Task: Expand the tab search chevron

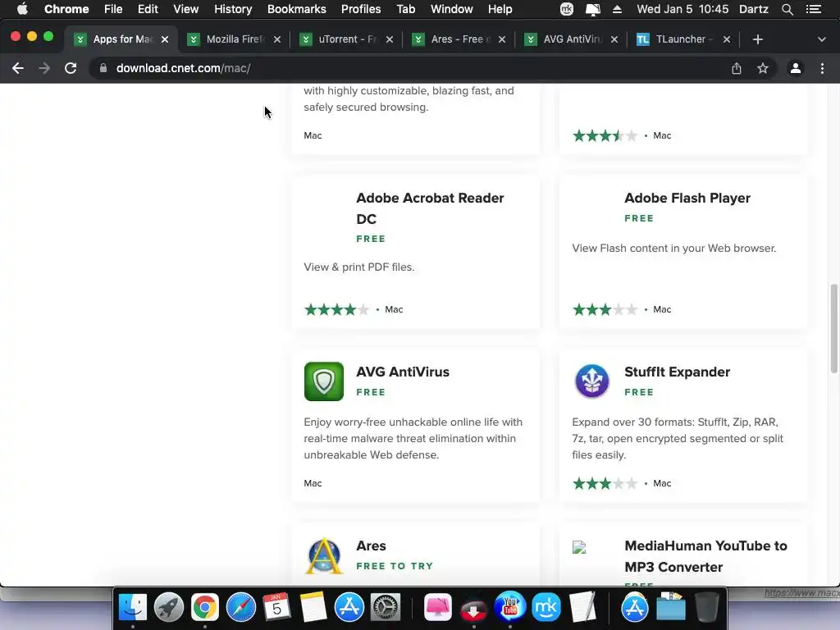Action: click(x=822, y=39)
